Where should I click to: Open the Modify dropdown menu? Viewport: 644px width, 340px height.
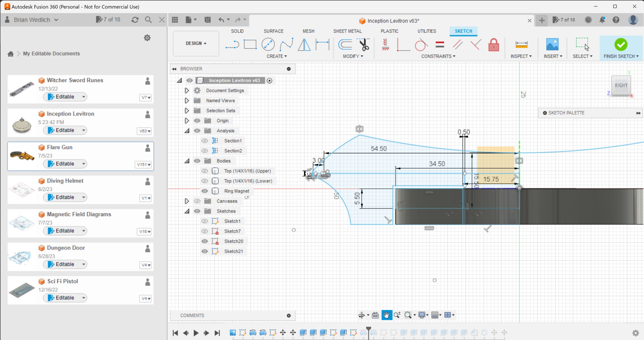(x=353, y=56)
